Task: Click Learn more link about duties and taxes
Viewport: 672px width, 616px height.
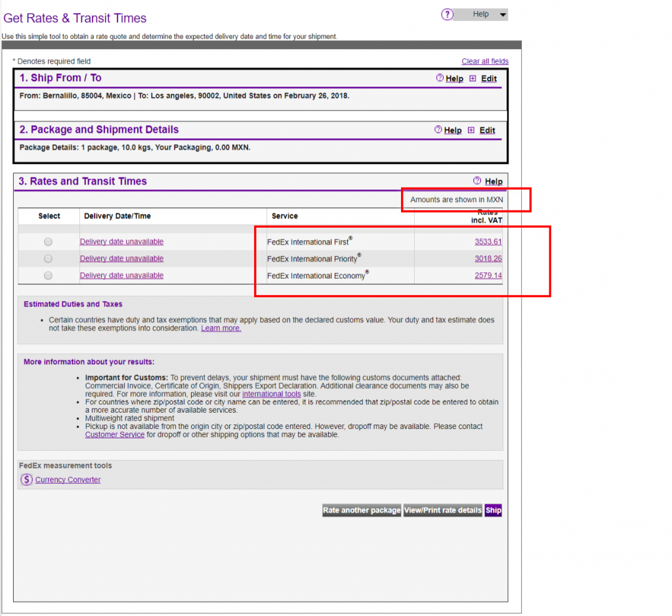Action: pyautogui.click(x=221, y=328)
